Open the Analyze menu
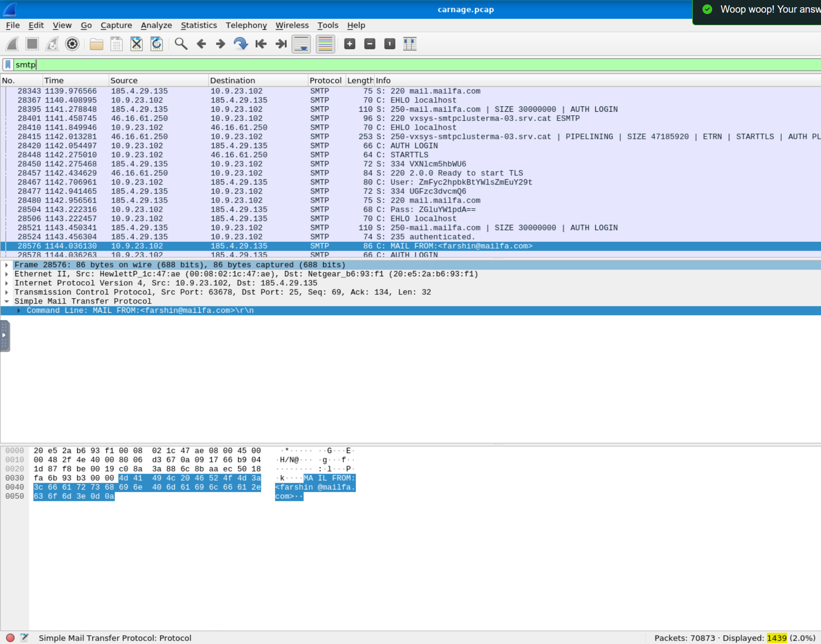Screen dimensions: 821x644 coord(156,25)
